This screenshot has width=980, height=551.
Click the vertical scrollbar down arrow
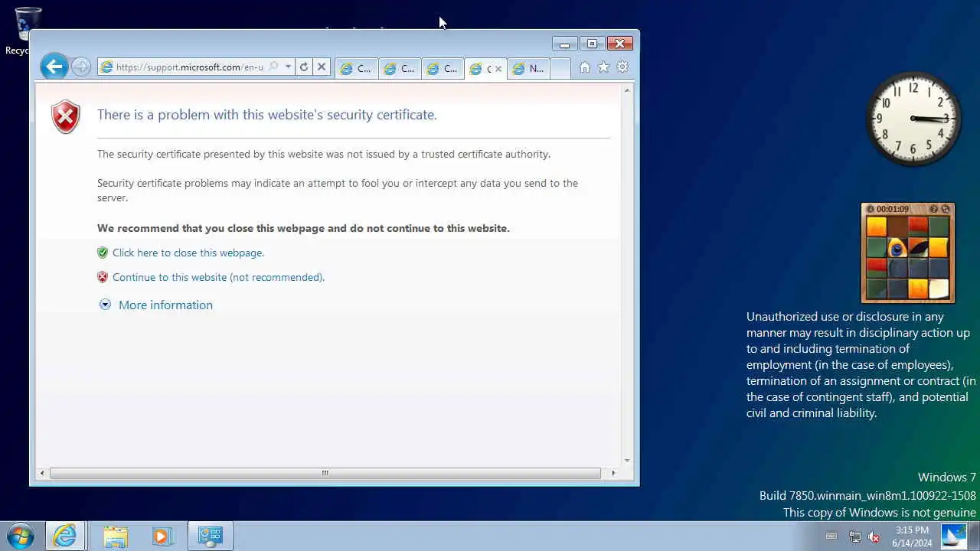click(627, 461)
